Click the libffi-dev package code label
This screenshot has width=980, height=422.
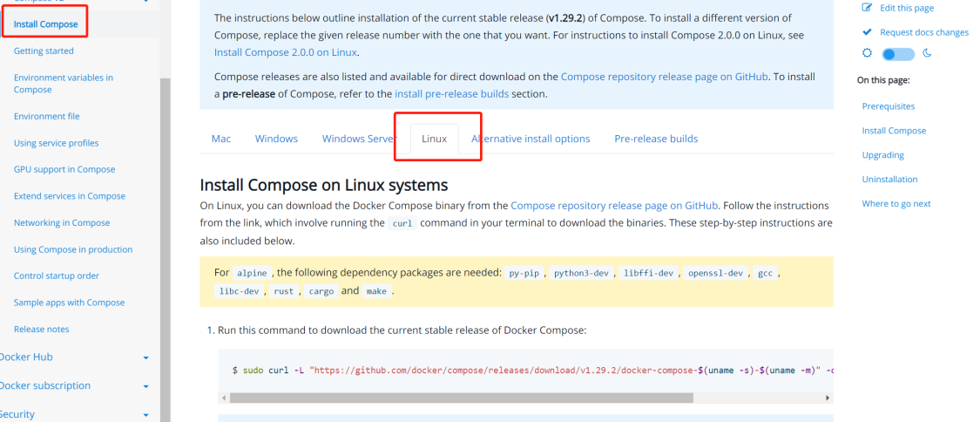tap(649, 273)
